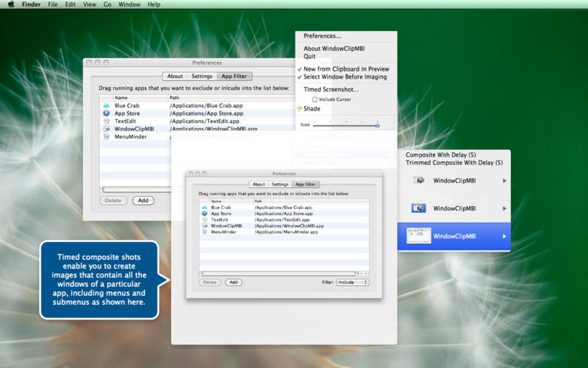Screen dimensions: 588x368
Task: Expand arrow of blue-thumbnail WindowClipMBI item
Action: (504, 208)
